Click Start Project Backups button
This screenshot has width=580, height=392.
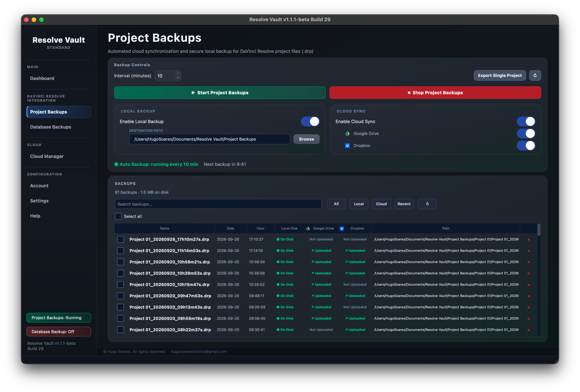click(220, 92)
